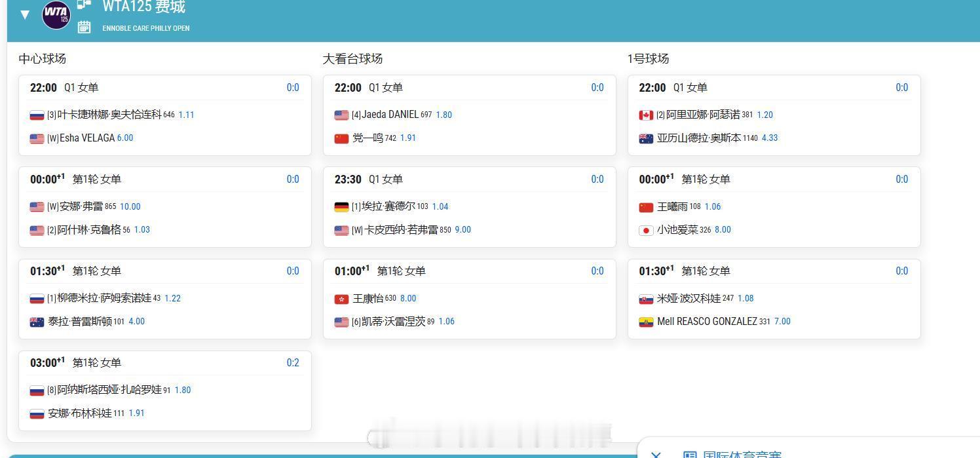This screenshot has width=980, height=458.
Task: Click the US flag beside 安娜·弗雷
Action: click(37, 207)
